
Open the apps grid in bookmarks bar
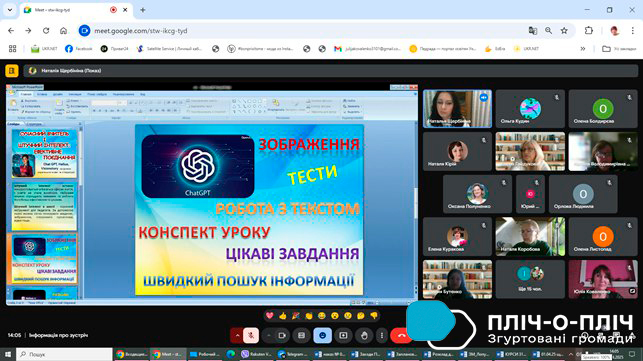[x=13, y=49]
